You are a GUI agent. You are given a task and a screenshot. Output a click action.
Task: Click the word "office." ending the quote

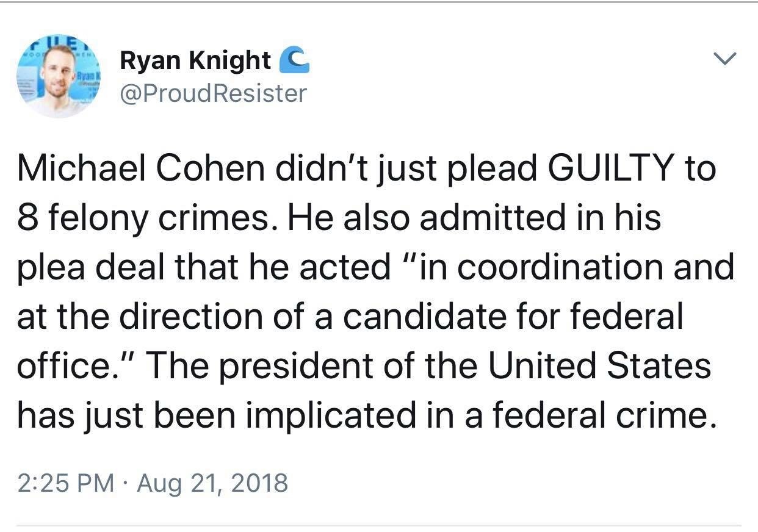click(68, 366)
